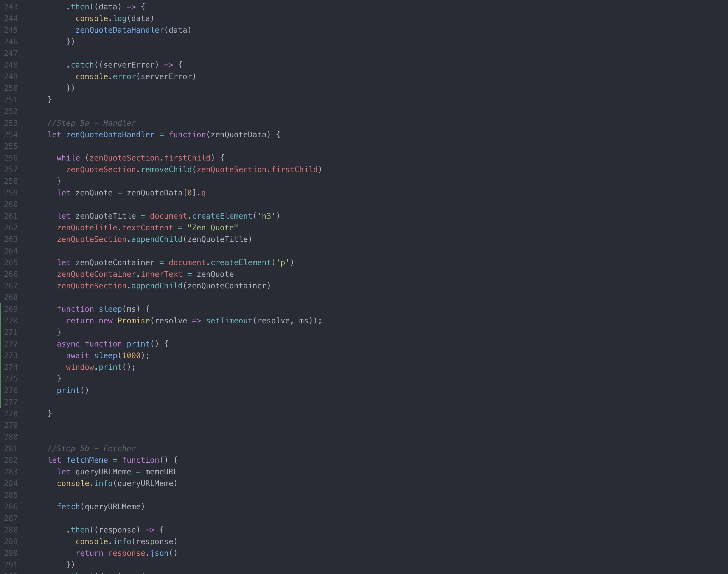
Task: Click 'fetchMeme' declaration on line 282
Action: (x=87, y=461)
